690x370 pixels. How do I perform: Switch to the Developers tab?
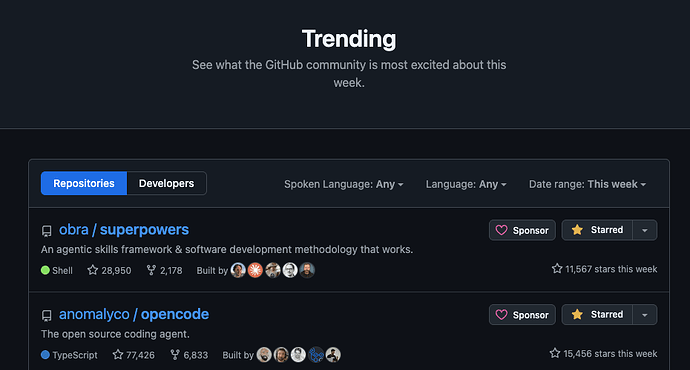point(166,183)
